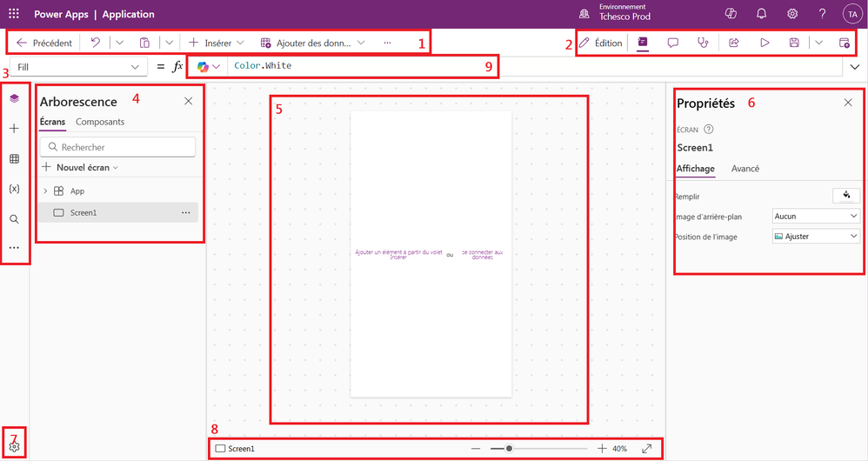Click the Rechercher search field
Screen dimensions: 868x461
(x=117, y=147)
